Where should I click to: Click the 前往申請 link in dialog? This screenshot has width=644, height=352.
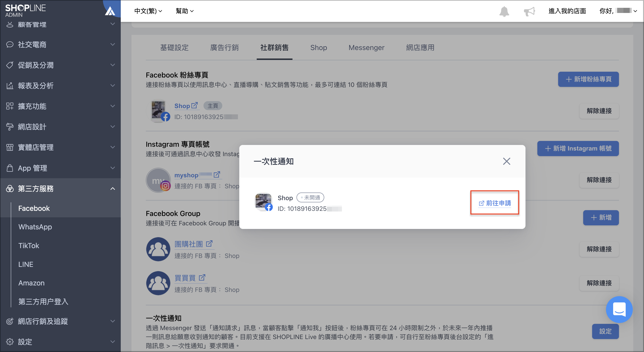pyautogui.click(x=494, y=203)
